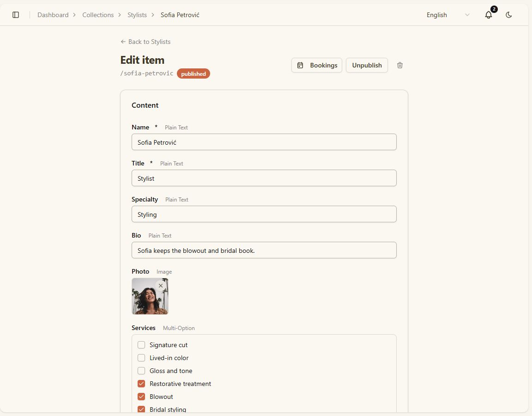The image size is (532, 416).
Task: Click the Edit item heading
Action: point(143,60)
